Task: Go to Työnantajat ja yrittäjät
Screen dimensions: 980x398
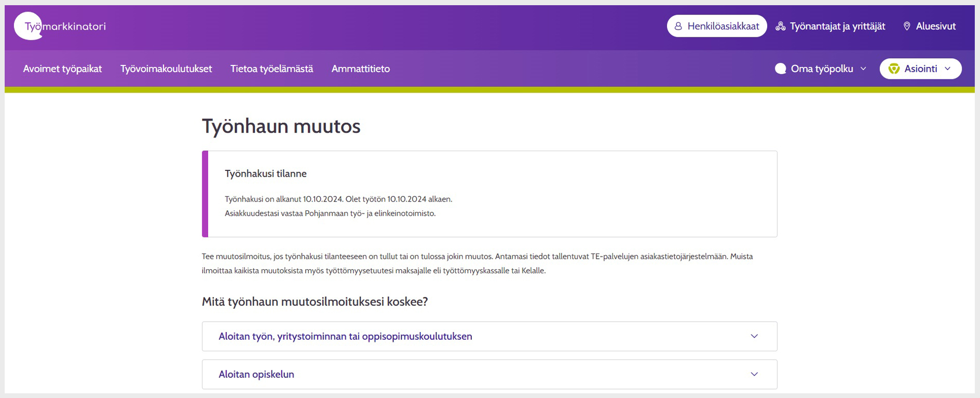Action: (x=830, y=26)
